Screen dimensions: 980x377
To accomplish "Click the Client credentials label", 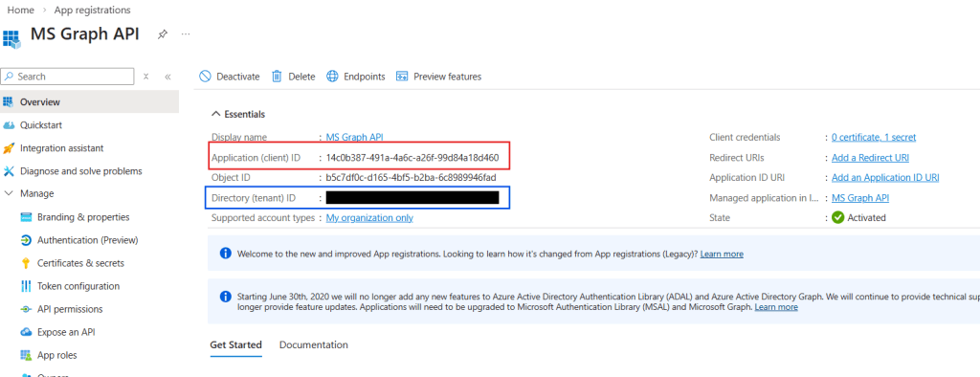I will (745, 138).
